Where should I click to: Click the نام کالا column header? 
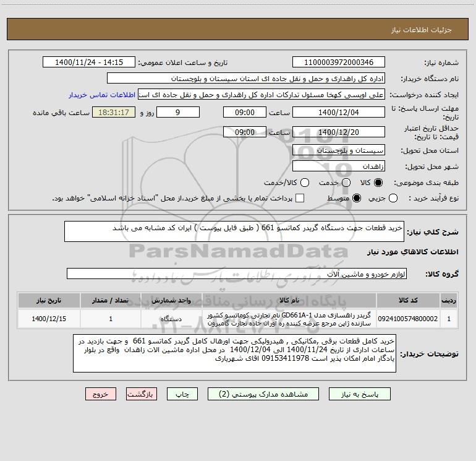(x=289, y=300)
